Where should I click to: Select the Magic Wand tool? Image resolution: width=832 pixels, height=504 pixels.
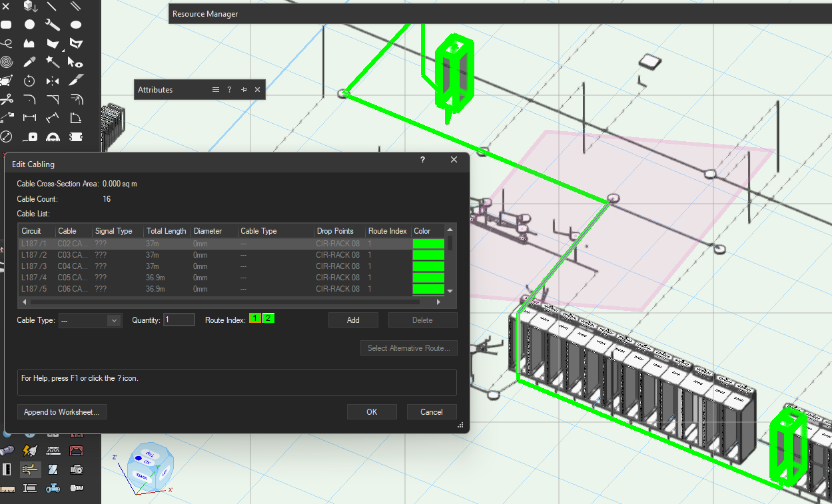coord(53,62)
